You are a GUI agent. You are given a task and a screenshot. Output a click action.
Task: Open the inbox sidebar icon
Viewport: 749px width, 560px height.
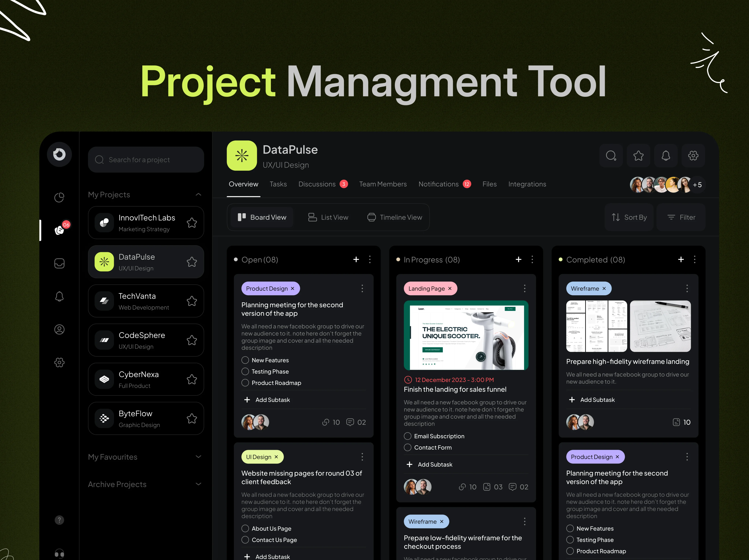[59, 263]
